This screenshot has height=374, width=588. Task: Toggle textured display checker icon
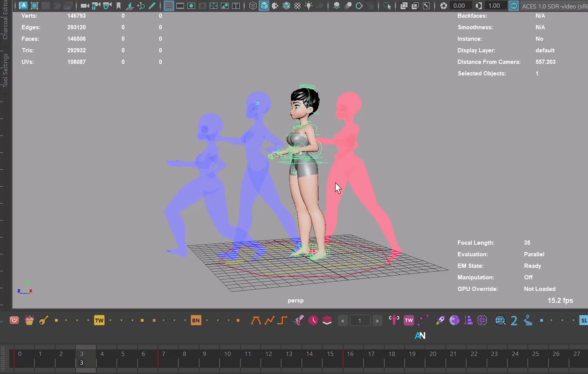click(297, 6)
